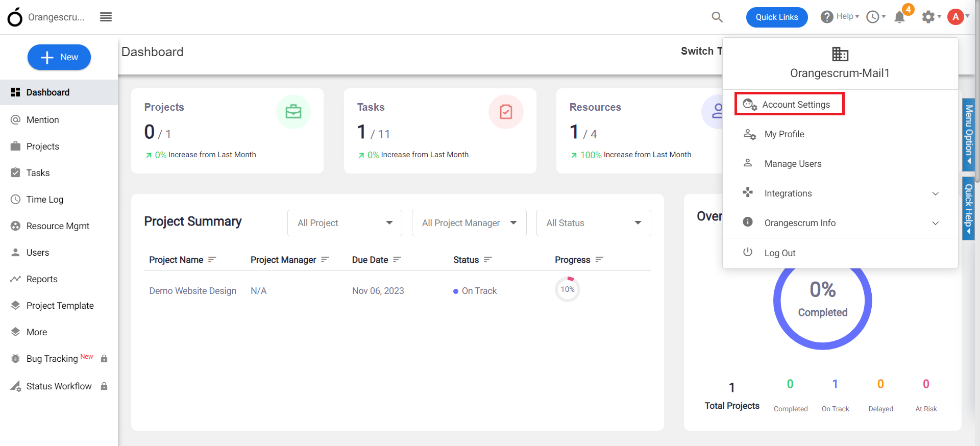Sort by Status column icon

coord(487,259)
